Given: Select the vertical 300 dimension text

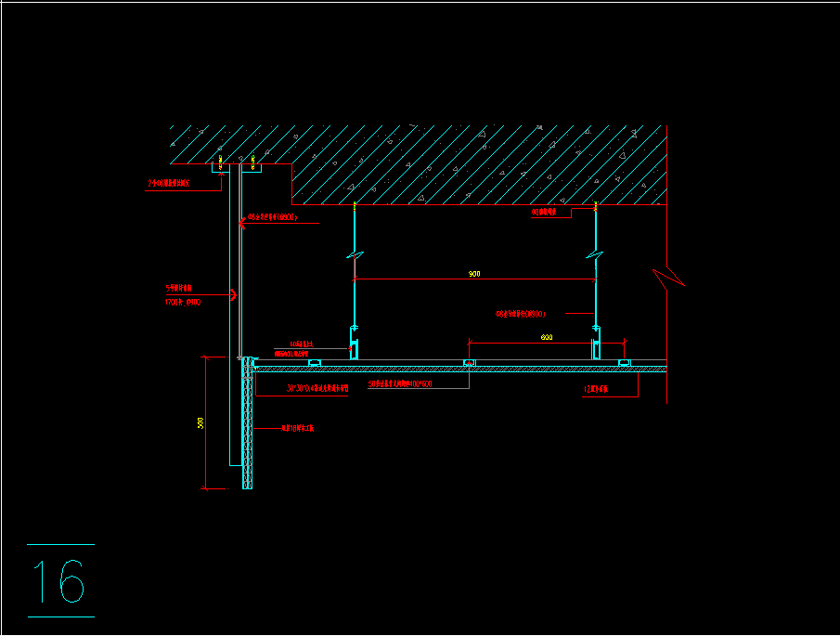Looking at the screenshot, I should point(200,422).
